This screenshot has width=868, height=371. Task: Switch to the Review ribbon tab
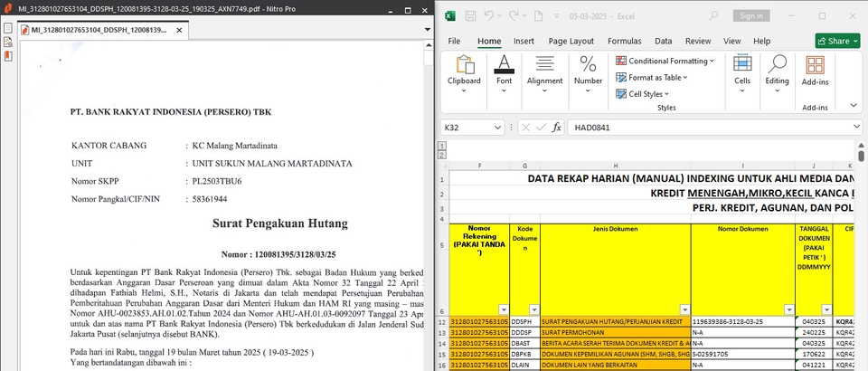pos(698,41)
